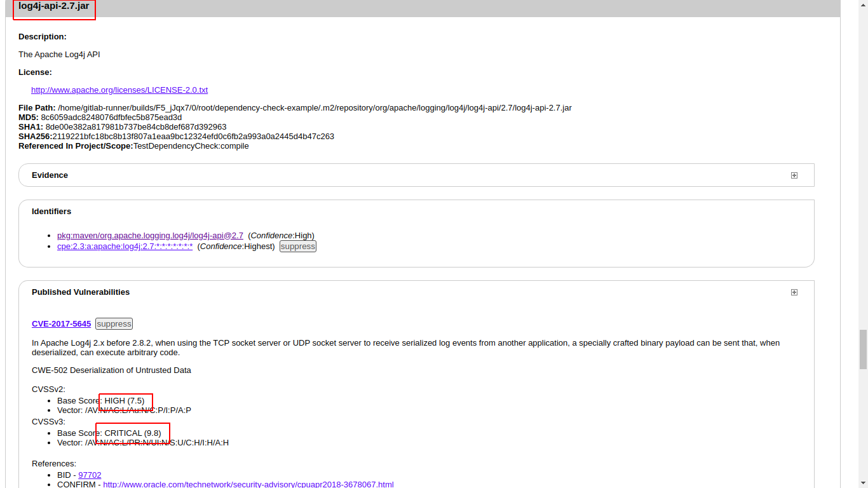Open BID reference 97702
Image resolution: width=868 pixels, height=488 pixels.
(x=90, y=475)
